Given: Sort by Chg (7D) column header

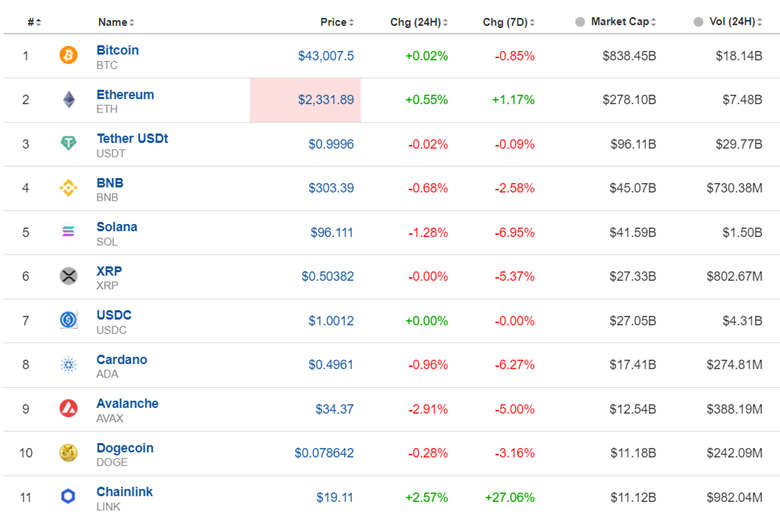Looking at the screenshot, I should (x=508, y=22).
